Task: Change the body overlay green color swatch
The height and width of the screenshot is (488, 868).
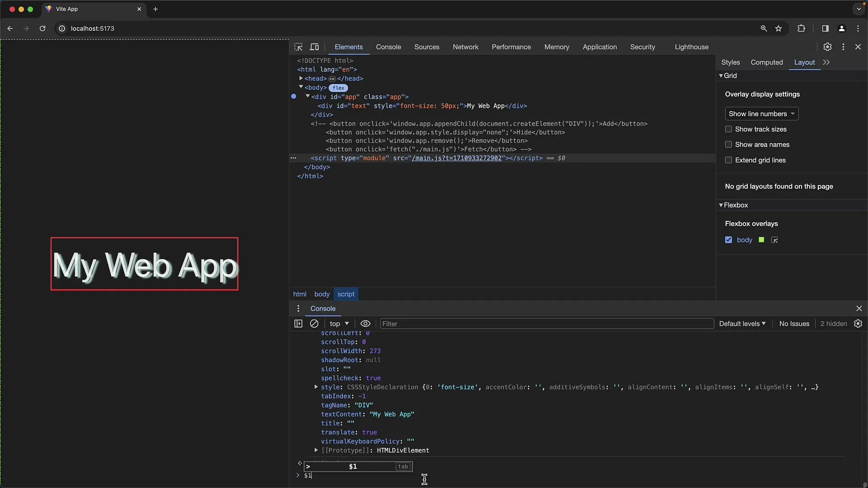Action: [761, 240]
